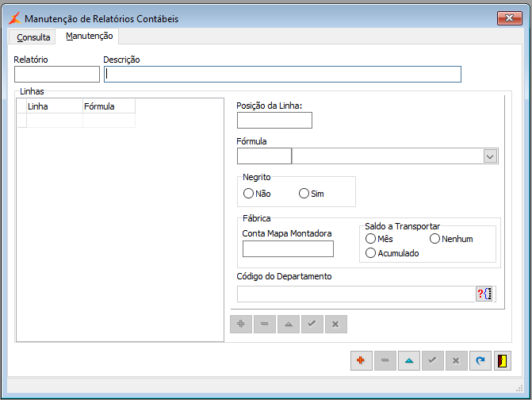Click the grey plus add line button
The height and width of the screenshot is (400, 532).
coord(241,324)
